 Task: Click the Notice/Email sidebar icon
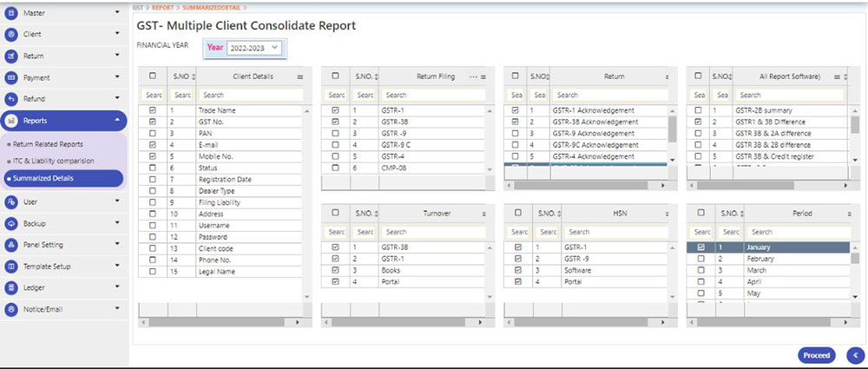[x=11, y=309]
